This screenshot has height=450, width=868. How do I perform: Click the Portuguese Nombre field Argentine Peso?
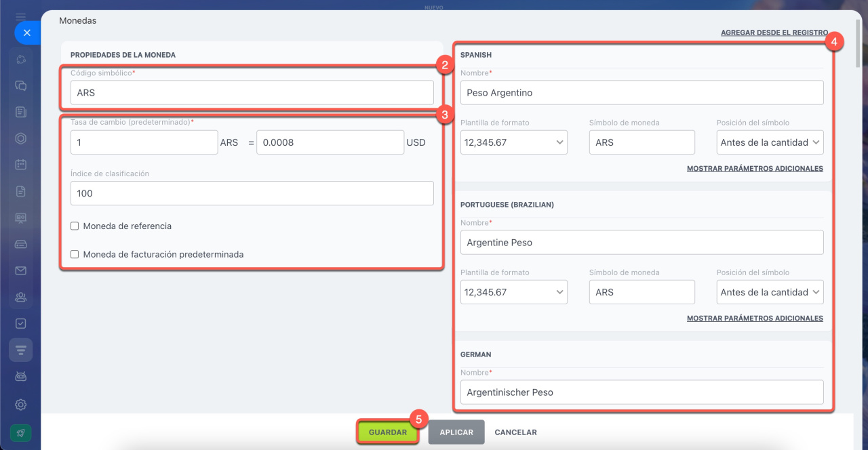pyautogui.click(x=642, y=243)
